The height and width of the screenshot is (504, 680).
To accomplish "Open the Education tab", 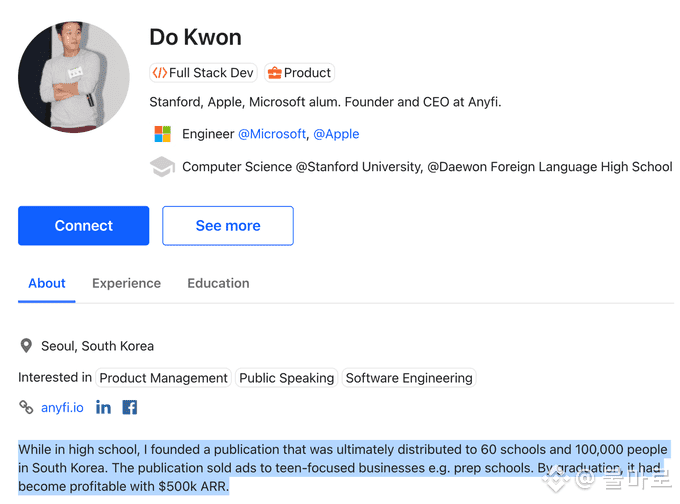I will [218, 283].
